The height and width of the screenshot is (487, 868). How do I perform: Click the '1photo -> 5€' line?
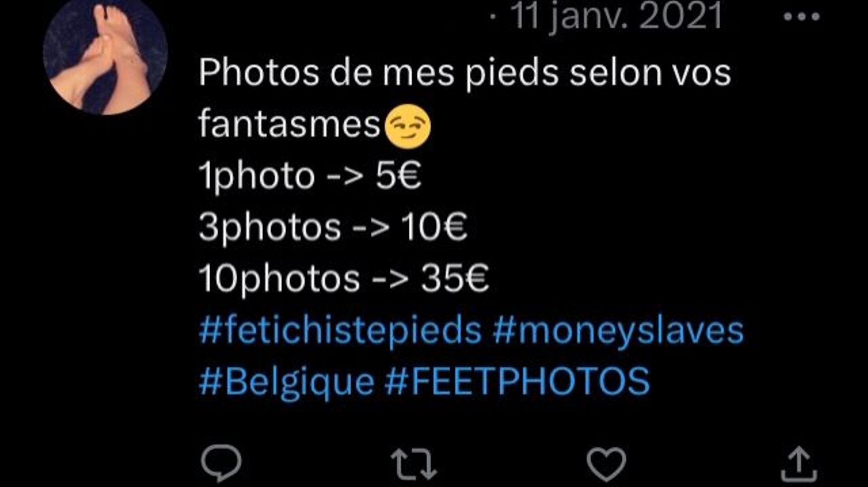pos(310,176)
